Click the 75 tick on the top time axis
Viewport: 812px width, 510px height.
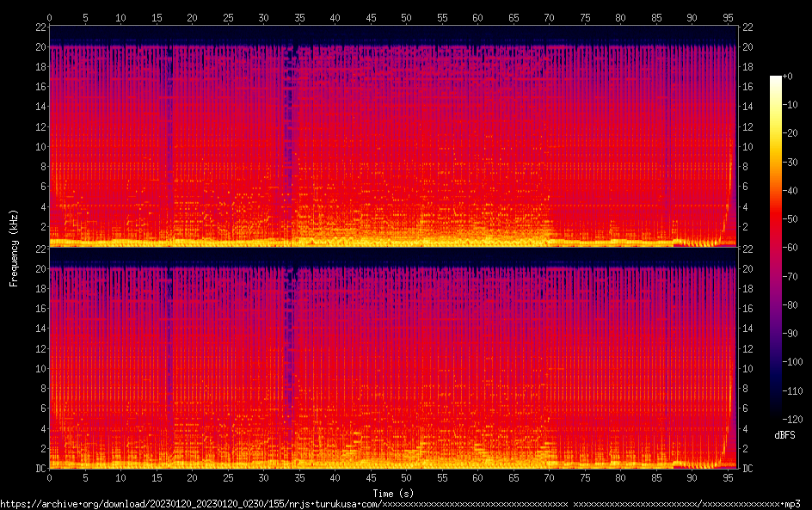click(x=584, y=17)
